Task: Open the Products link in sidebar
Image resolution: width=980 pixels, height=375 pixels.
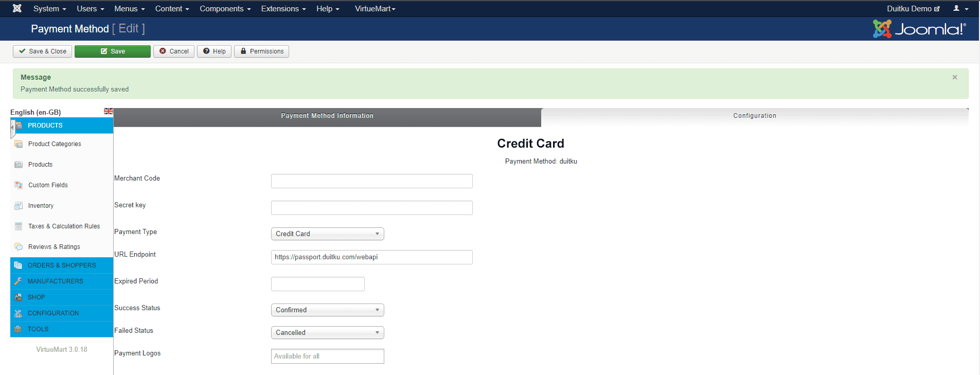Action: point(40,165)
